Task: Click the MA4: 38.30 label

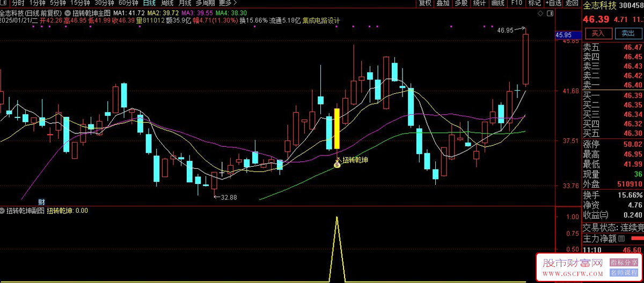Action: coord(231,12)
